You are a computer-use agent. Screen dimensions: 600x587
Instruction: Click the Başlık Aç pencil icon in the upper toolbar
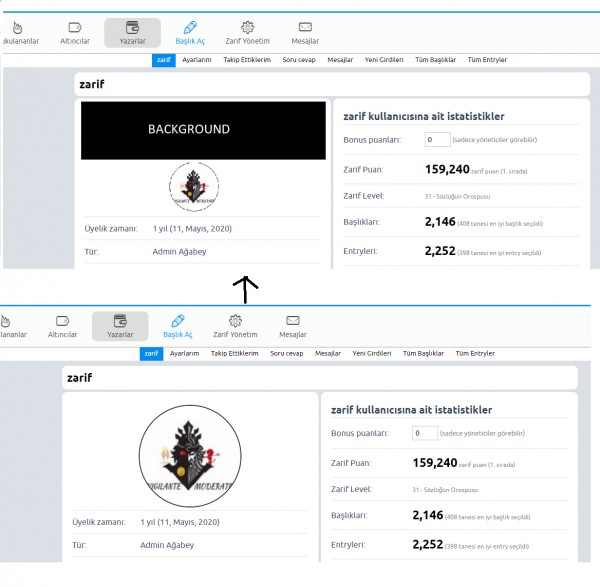click(x=190, y=28)
